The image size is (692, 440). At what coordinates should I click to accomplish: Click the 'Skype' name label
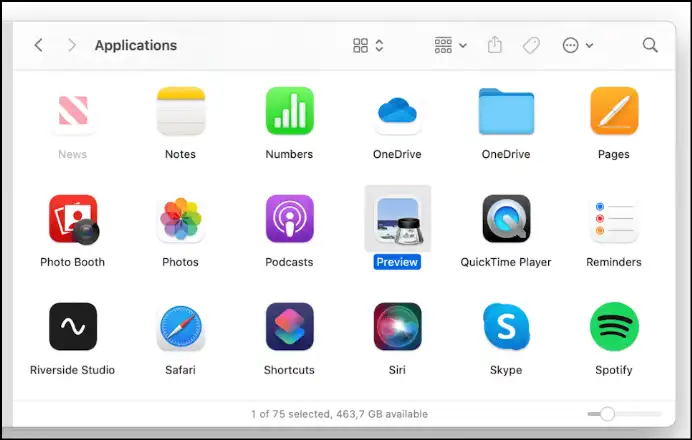click(x=506, y=370)
